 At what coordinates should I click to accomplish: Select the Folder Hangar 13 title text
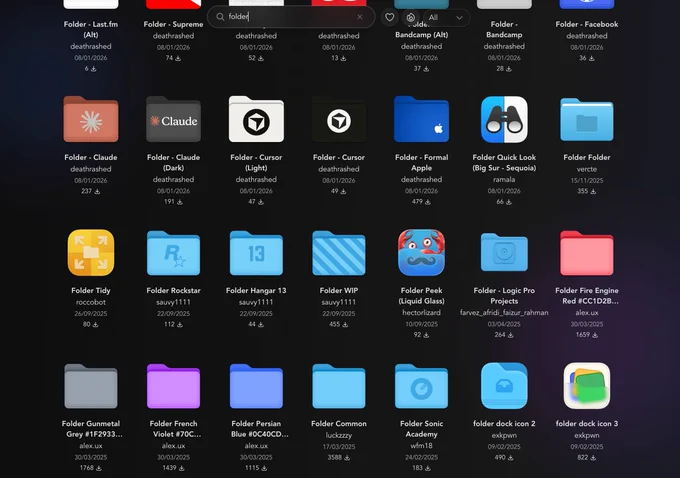256,291
